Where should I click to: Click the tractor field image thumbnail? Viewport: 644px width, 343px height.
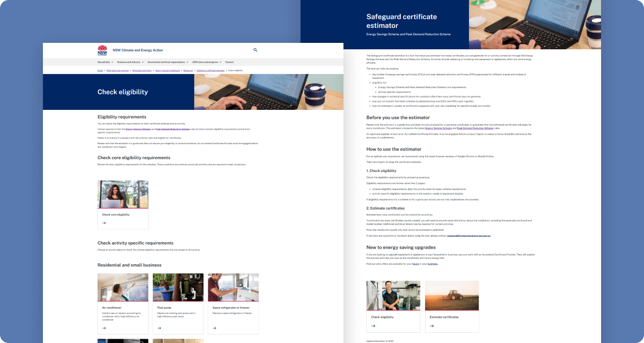452,295
